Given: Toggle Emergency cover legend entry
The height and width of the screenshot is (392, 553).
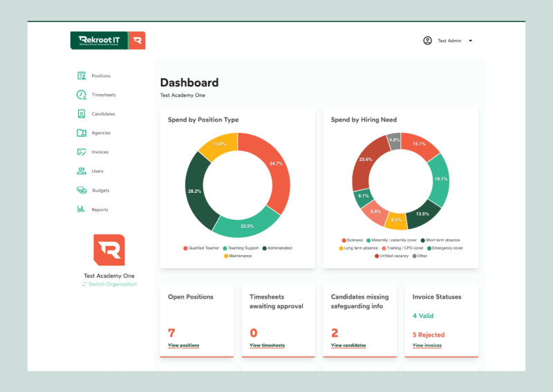Looking at the screenshot, I should tap(444, 248).
